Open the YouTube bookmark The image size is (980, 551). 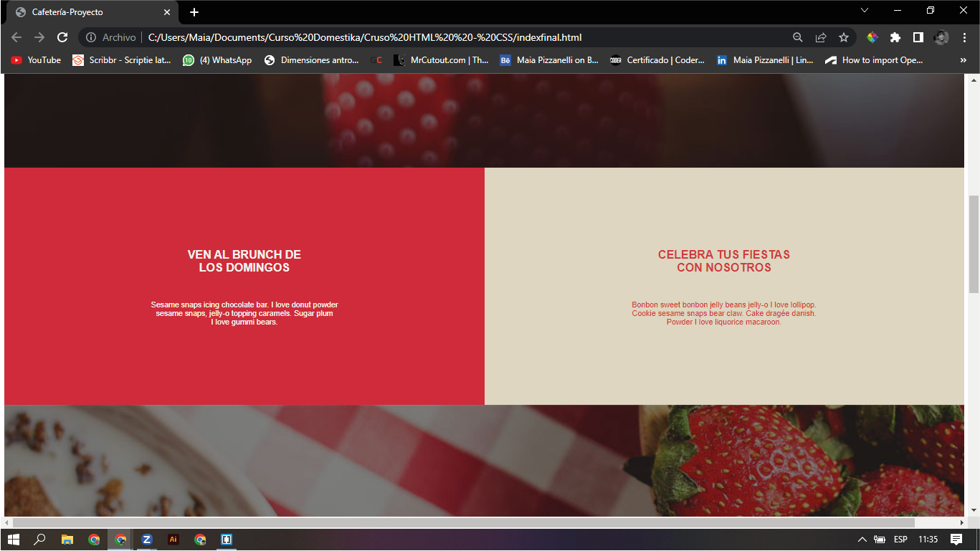point(36,60)
